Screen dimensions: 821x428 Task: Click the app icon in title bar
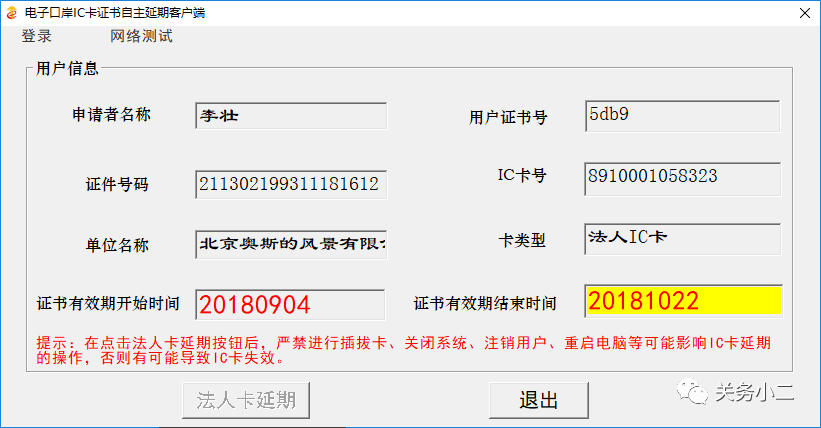click(11, 13)
